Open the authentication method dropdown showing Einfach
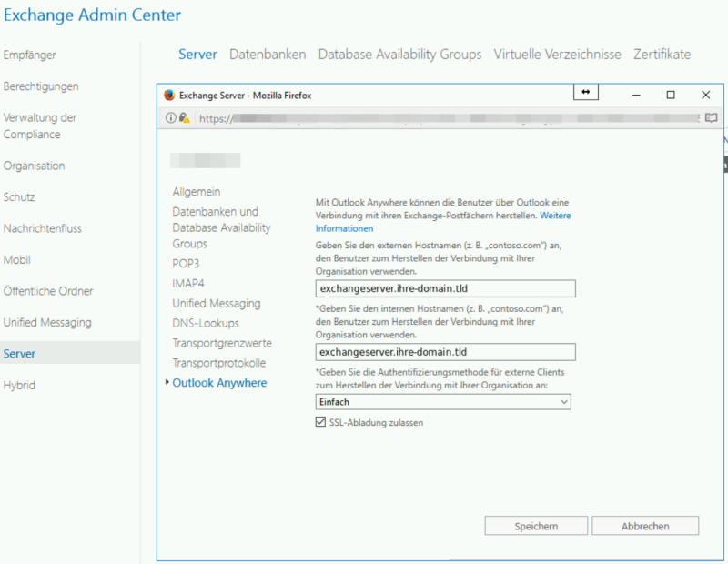The height and width of the screenshot is (564, 728). pos(443,402)
